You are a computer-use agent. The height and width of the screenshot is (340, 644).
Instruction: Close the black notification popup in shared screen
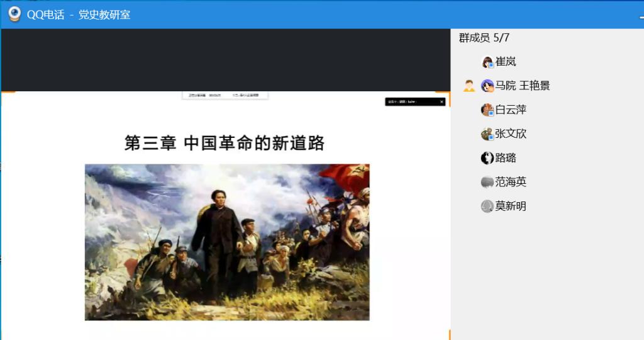441,101
